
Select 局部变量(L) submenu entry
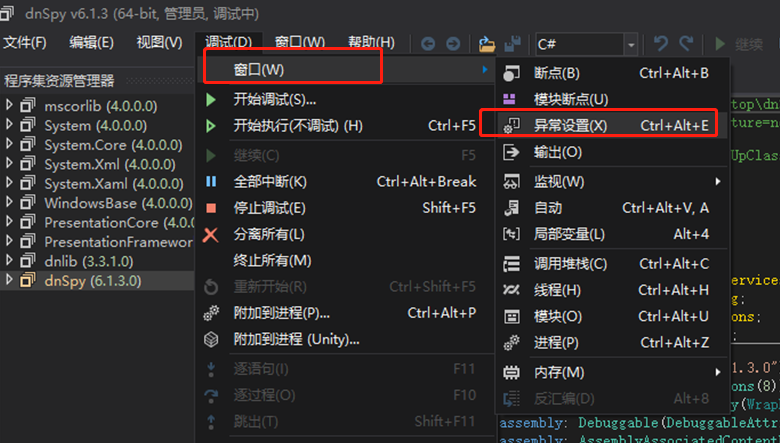pos(612,234)
